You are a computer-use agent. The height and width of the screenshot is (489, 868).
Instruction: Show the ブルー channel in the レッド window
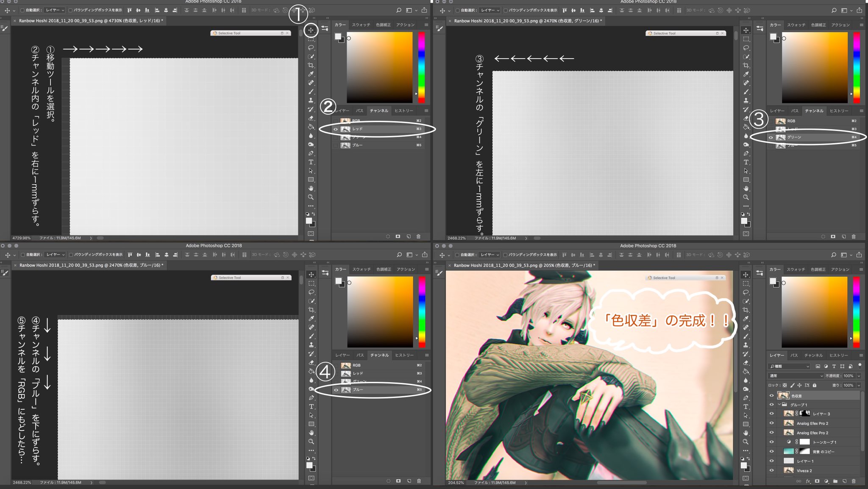[x=336, y=145]
